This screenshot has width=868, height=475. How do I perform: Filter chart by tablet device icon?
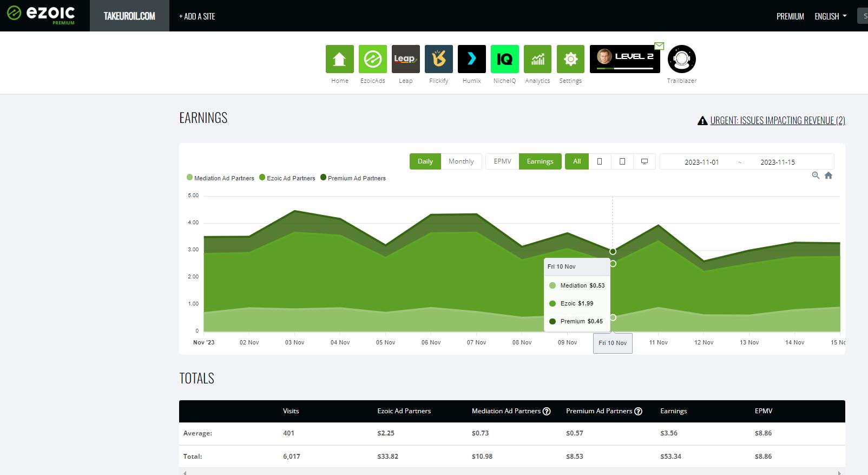point(622,161)
